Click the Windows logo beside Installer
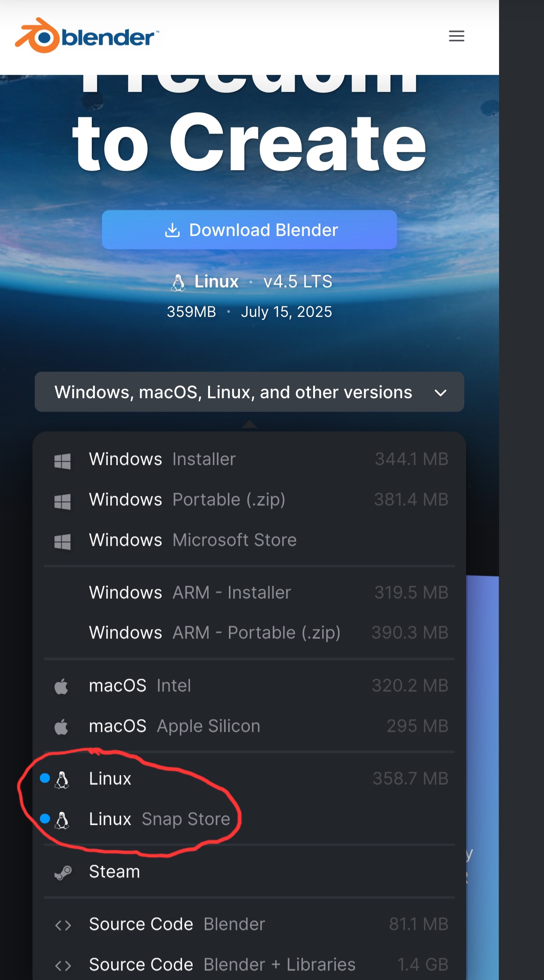Image resolution: width=544 pixels, height=980 pixels. tap(62, 462)
